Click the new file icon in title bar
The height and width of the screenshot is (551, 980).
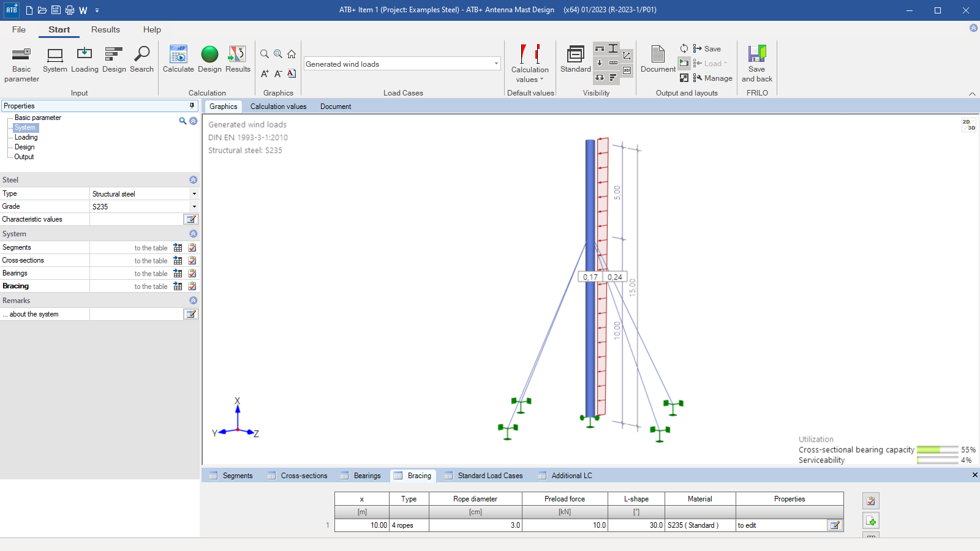coord(29,10)
